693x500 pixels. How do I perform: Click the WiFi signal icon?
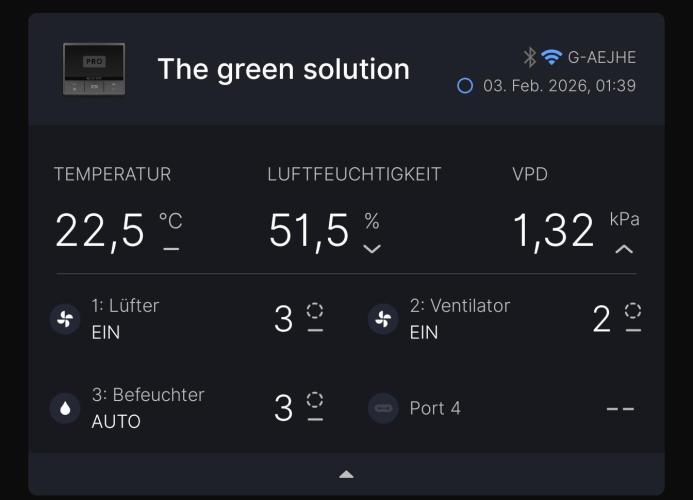(551, 57)
